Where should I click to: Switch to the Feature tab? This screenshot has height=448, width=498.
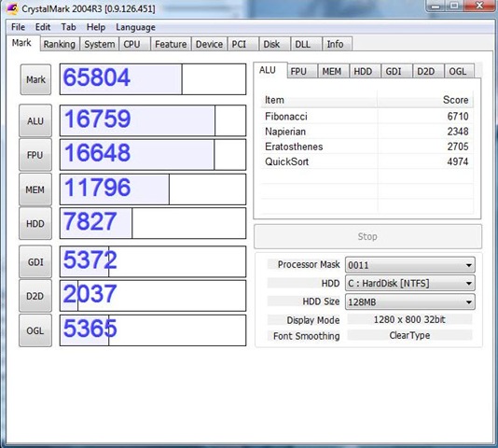pos(171,44)
